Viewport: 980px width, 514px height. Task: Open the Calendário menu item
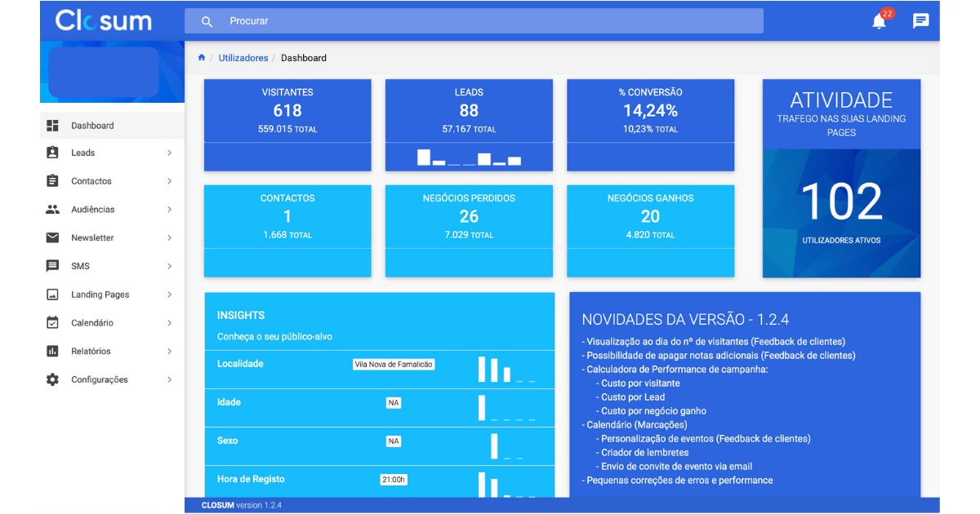(112, 323)
